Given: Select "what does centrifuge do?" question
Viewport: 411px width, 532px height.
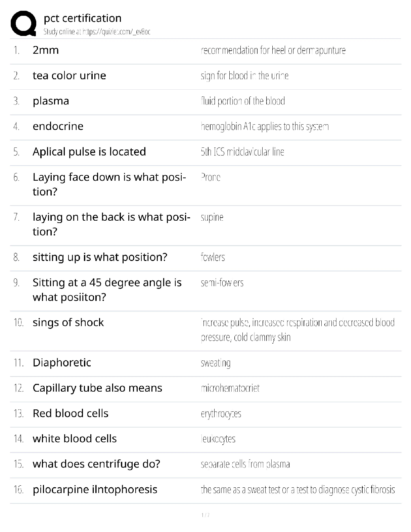Looking at the screenshot, I should [x=96, y=464].
